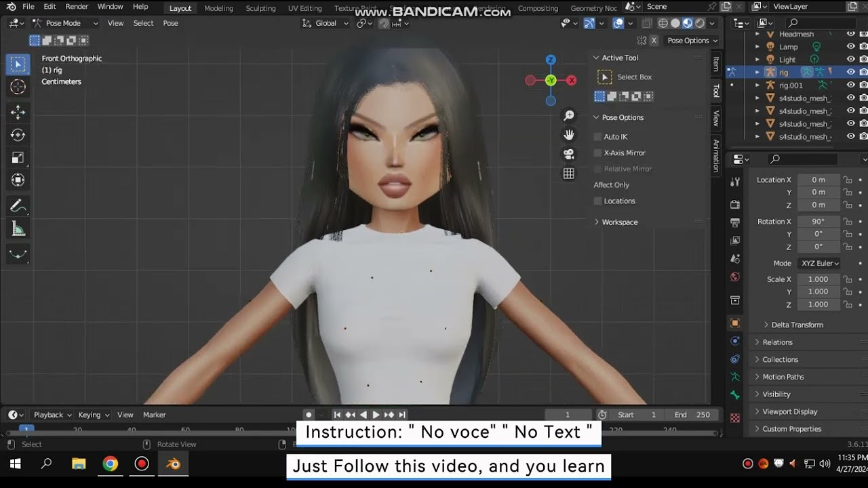Select the Transform tool
This screenshot has width=868, height=488.
18,180
